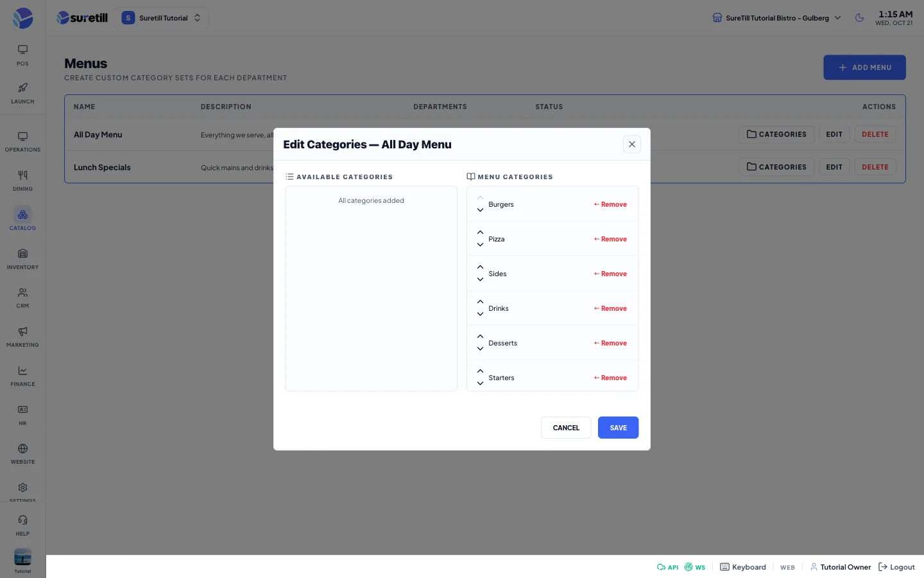
Task: Expand the Bistro Gulberg location dropdown
Action: pos(777,18)
